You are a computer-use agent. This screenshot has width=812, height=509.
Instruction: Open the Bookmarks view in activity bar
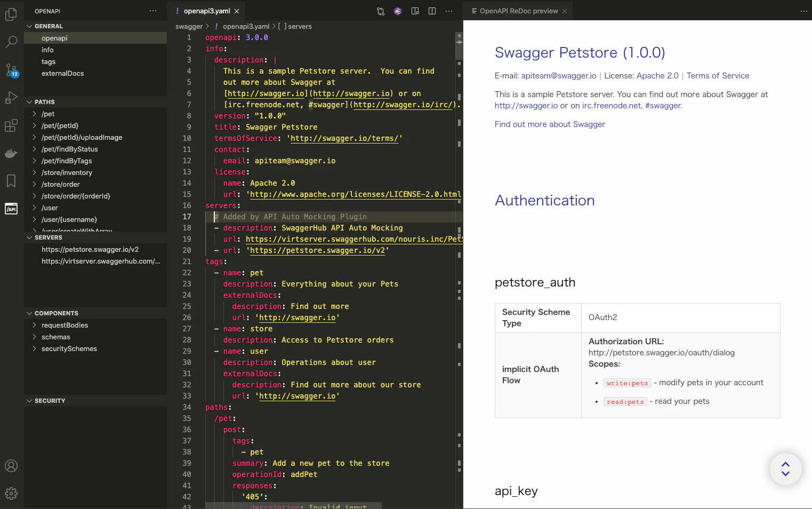(11, 181)
